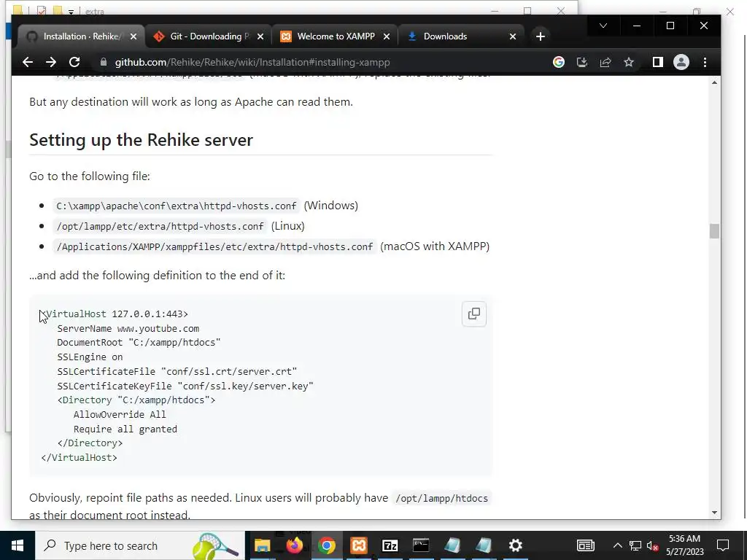Click SSLCertificateFile code line
Screen dimensions: 747x560
[177, 371]
